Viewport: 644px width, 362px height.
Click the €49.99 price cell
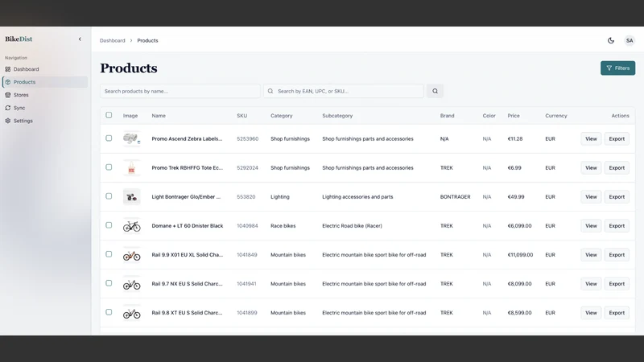516,197
